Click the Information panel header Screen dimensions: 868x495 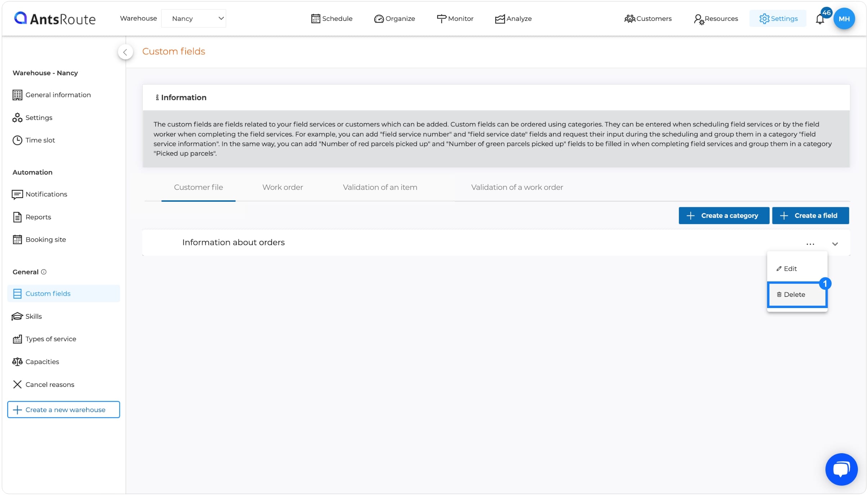tap(496, 98)
